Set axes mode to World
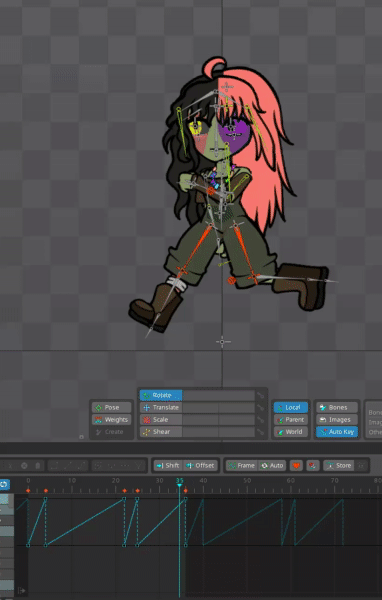 [291, 432]
